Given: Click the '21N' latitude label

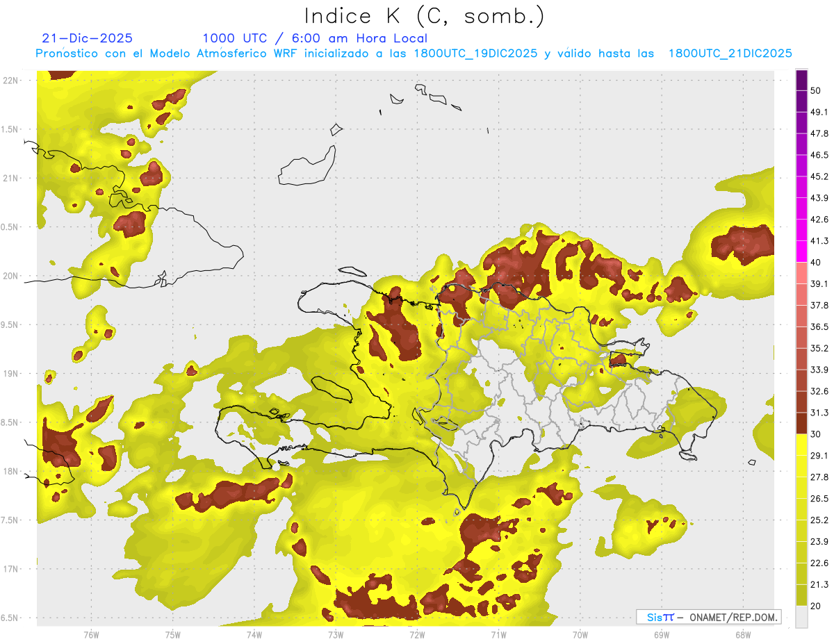Looking at the screenshot, I should (10, 178).
